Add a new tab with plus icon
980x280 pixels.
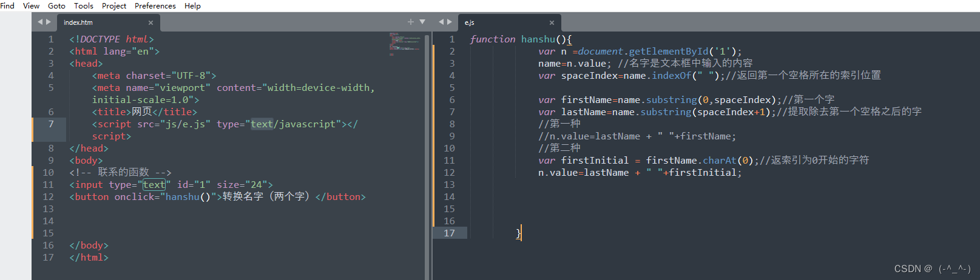[x=411, y=22]
